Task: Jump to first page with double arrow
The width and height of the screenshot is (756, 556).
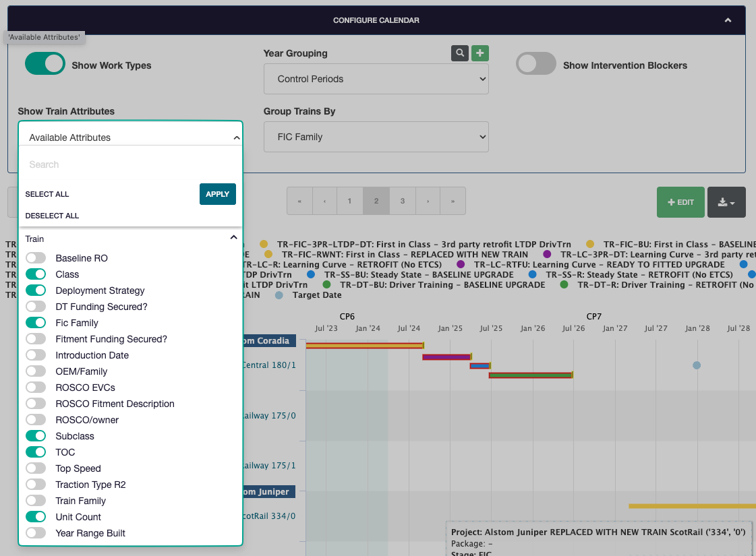Action: (x=299, y=202)
